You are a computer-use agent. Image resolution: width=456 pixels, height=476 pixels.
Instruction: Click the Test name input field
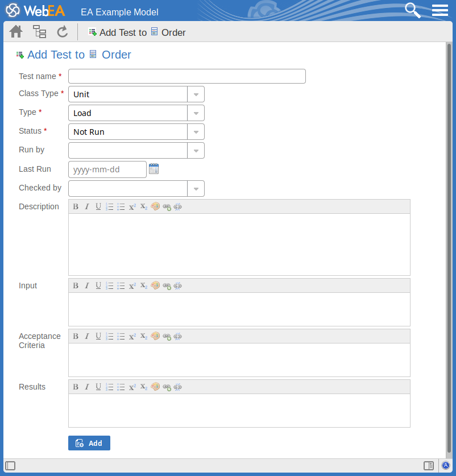(186, 76)
